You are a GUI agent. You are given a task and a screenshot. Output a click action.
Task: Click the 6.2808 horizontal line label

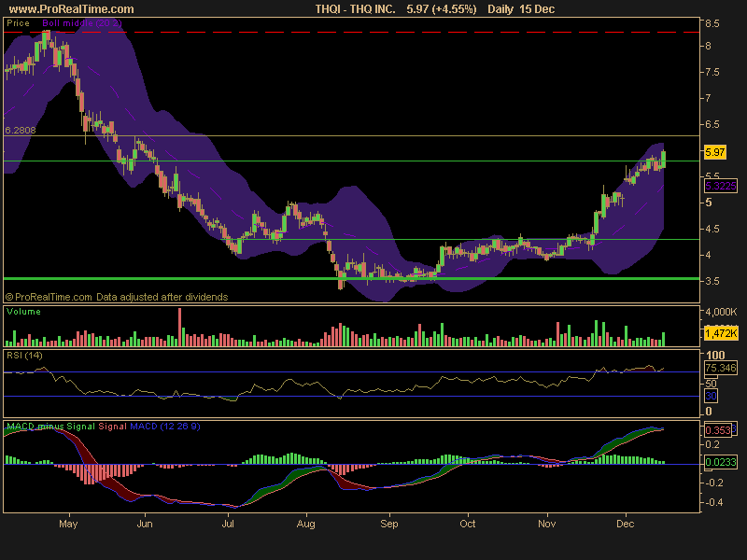[x=20, y=130]
